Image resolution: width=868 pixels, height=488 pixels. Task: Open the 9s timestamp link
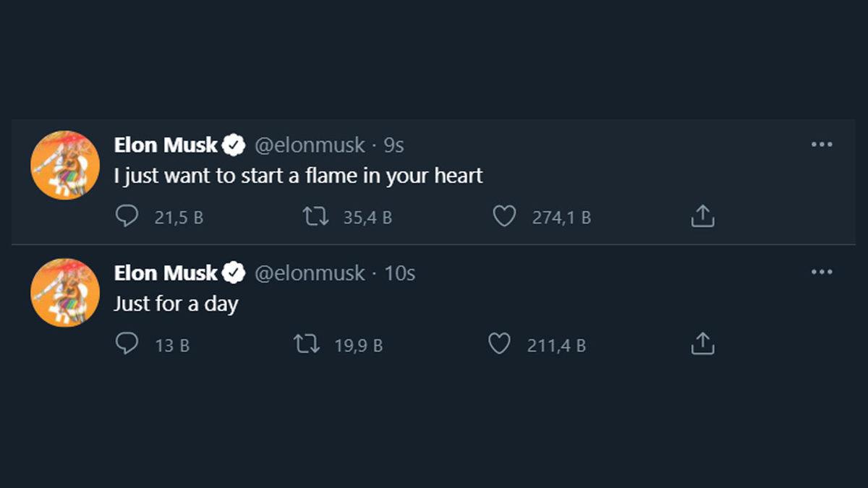393,145
